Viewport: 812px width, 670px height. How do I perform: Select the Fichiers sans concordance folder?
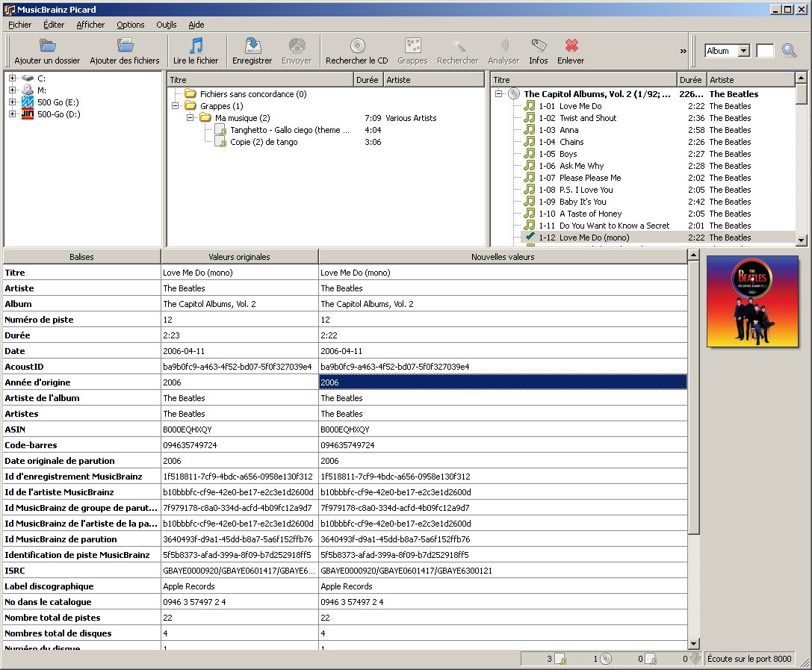pyautogui.click(x=253, y=93)
